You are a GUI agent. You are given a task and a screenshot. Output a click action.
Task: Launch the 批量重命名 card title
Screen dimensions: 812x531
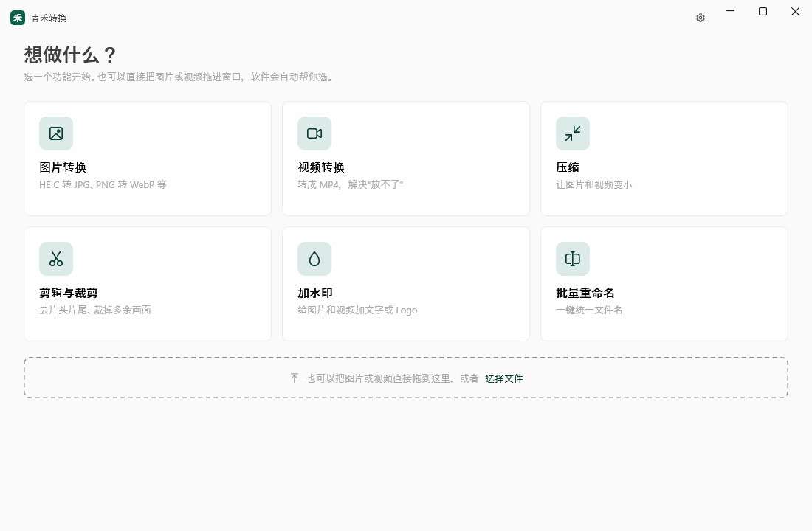click(x=585, y=293)
